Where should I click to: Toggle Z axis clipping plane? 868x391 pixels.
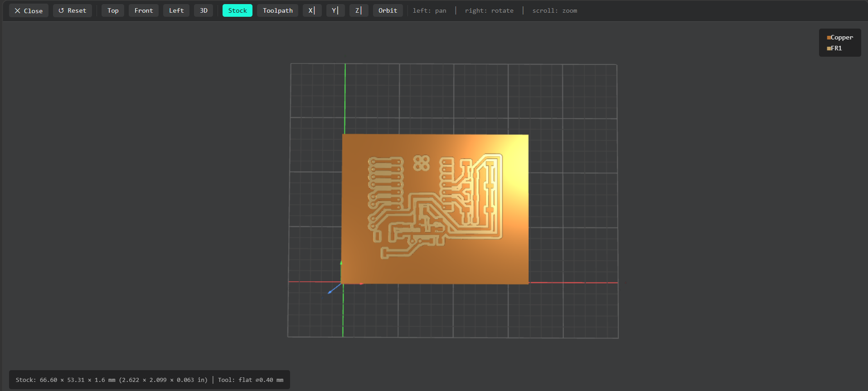coord(359,10)
